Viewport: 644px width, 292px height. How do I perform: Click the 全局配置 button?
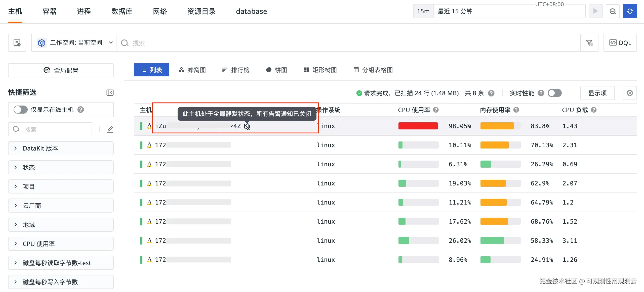pos(61,70)
